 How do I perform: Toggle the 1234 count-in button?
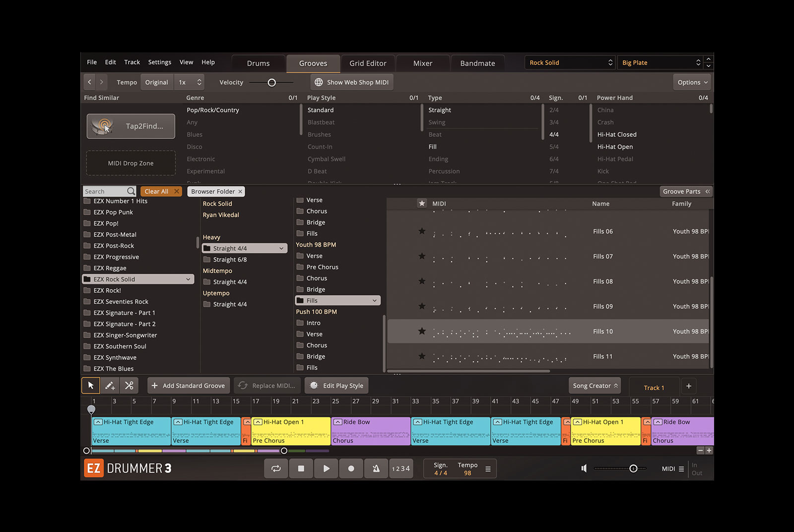[x=401, y=469]
